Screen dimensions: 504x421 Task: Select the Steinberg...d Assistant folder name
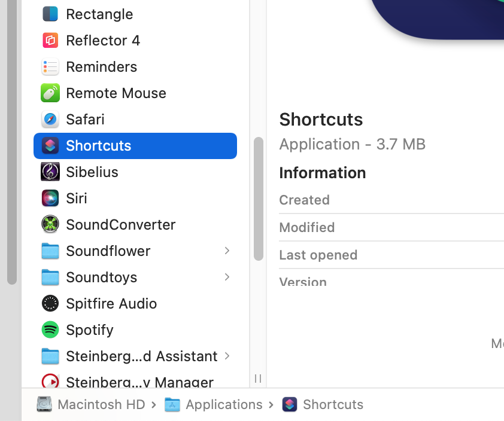pyautogui.click(x=142, y=356)
